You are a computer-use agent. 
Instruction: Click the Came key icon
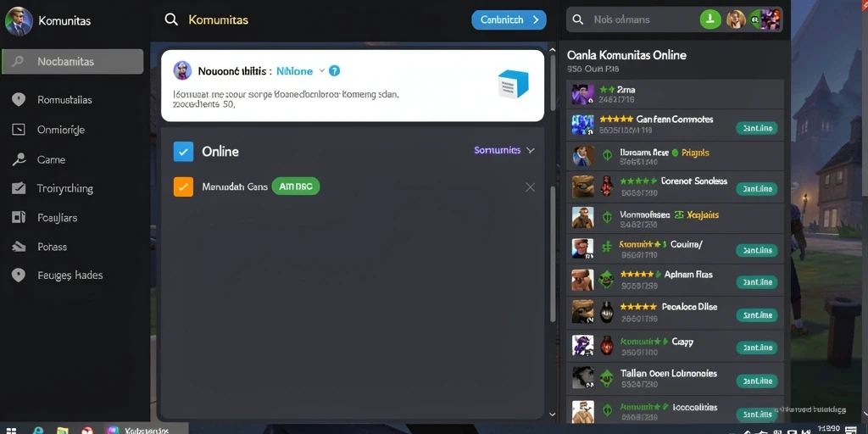pyautogui.click(x=19, y=159)
